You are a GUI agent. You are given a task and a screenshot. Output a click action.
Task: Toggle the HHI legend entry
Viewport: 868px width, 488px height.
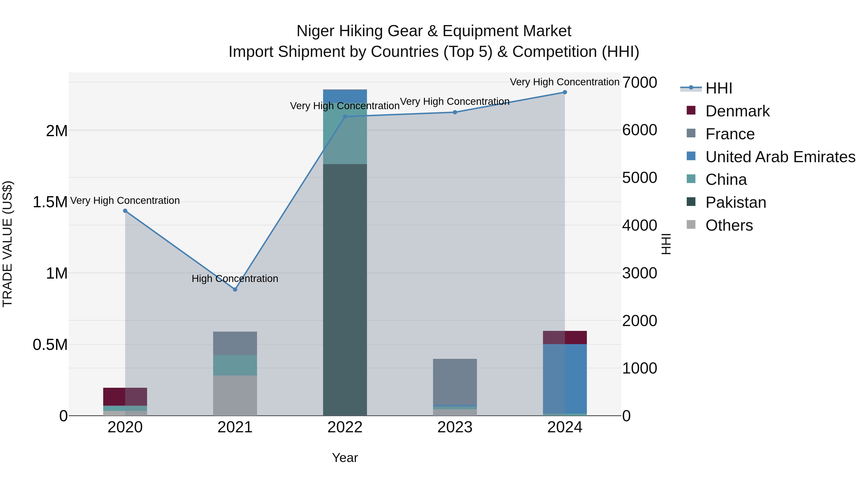point(706,88)
